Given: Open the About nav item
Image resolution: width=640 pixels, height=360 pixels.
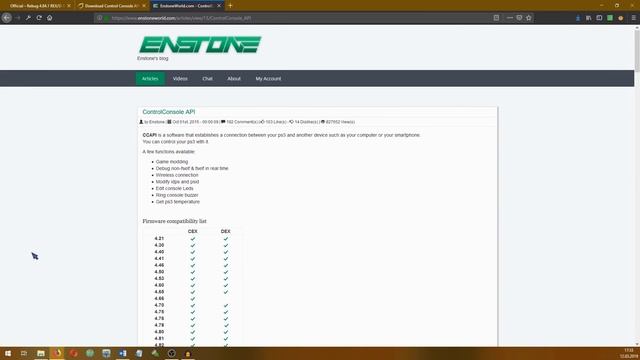Looking at the screenshot, I should click(x=234, y=78).
